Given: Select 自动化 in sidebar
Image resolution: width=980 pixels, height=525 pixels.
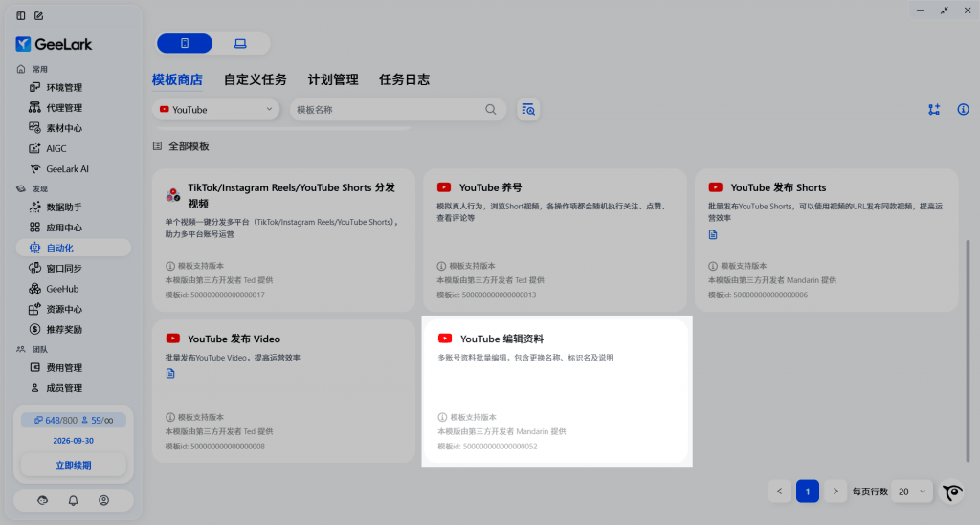Looking at the screenshot, I should pos(74,248).
